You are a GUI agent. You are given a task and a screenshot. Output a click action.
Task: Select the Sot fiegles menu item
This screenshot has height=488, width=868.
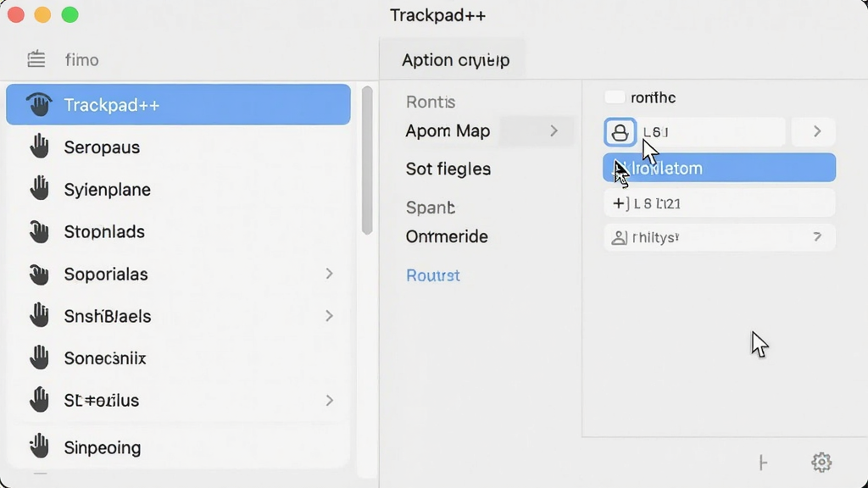(448, 169)
